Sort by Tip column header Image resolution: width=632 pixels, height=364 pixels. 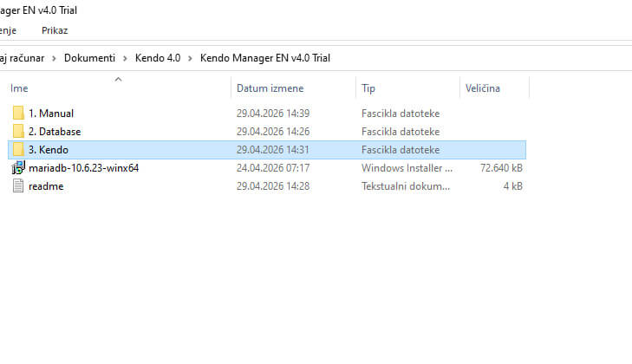tap(368, 88)
